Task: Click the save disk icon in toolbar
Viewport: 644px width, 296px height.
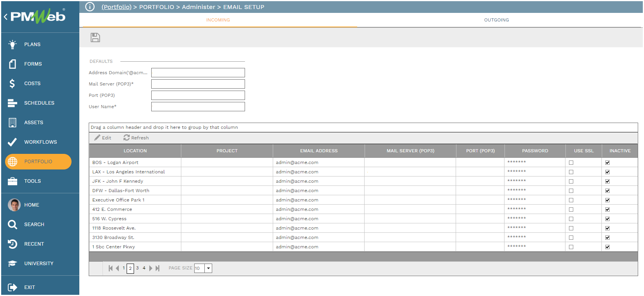Action: coord(95,37)
